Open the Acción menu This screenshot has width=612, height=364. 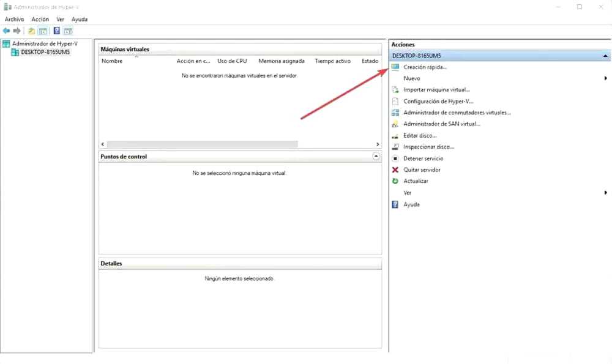40,19
